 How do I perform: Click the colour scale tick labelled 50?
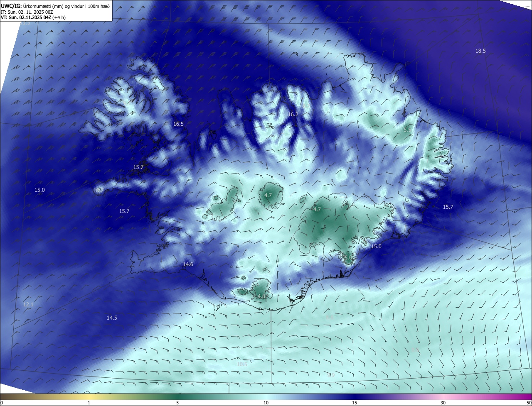click(528, 403)
